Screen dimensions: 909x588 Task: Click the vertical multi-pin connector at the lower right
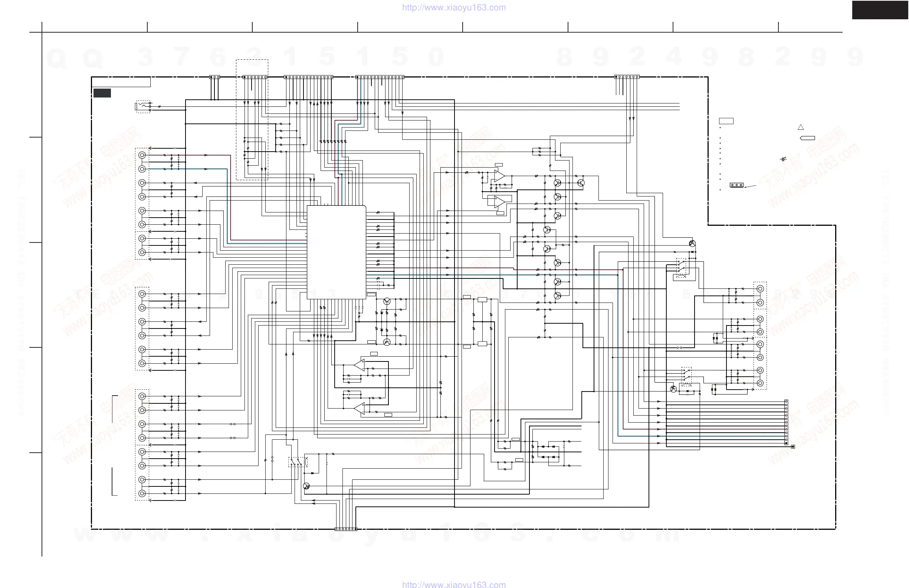[x=786, y=422]
